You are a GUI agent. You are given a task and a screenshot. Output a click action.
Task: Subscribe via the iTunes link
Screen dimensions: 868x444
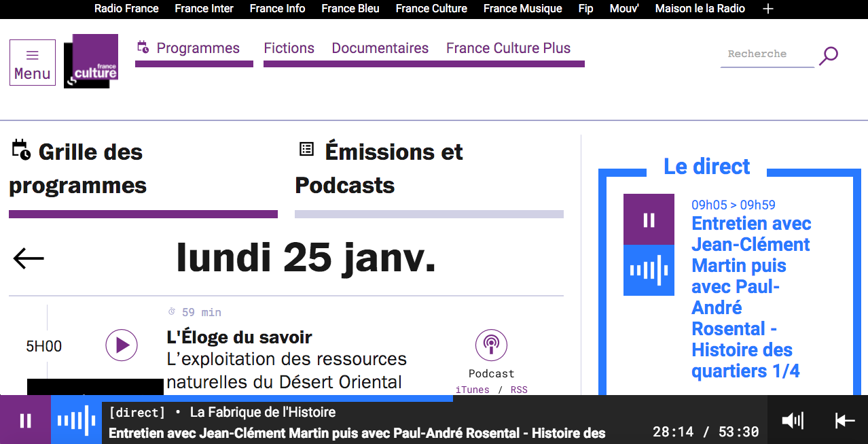click(x=473, y=389)
